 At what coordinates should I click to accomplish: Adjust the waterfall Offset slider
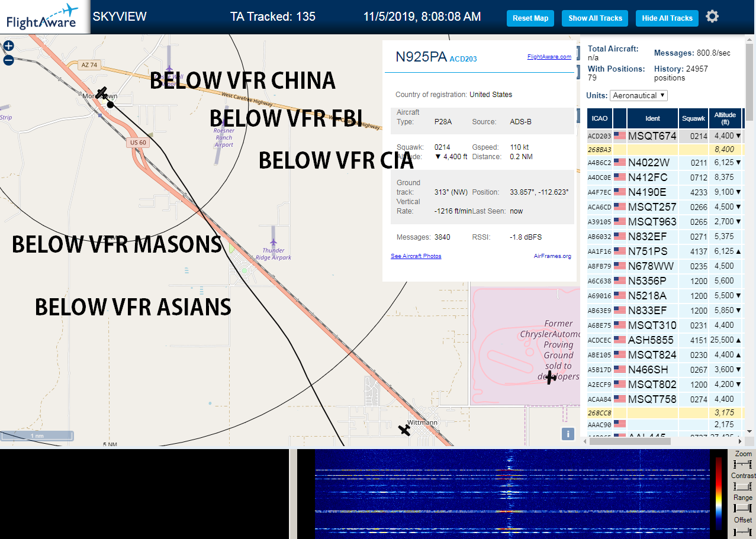click(x=742, y=531)
